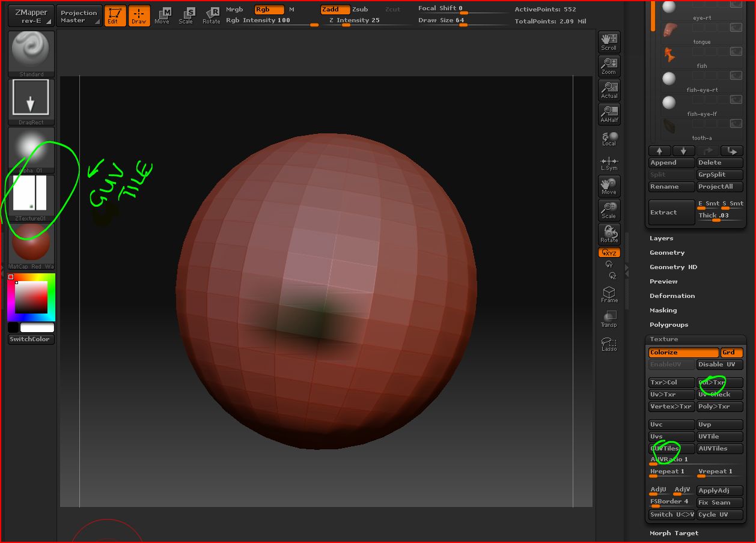Toggle Rgb color channel
The width and height of the screenshot is (756, 543).
[x=269, y=10]
